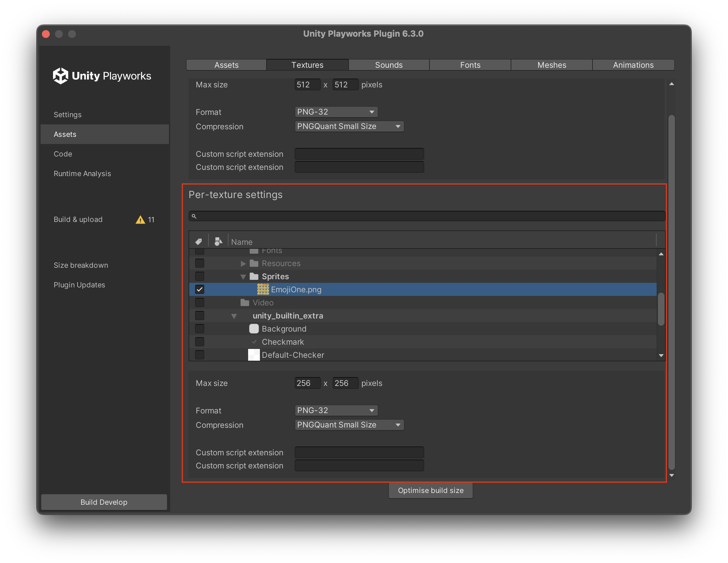Switch to the Animations tab
728x563 pixels.
pyautogui.click(x=633, y=65)
